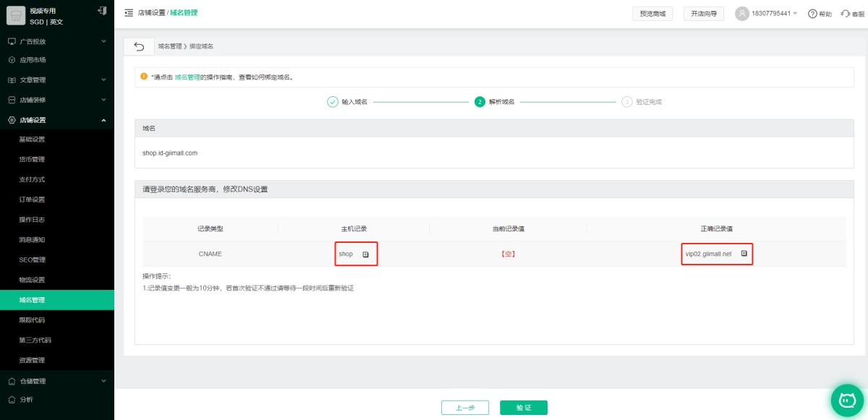Open the account dropdown 18307795441
Image resolution: width=868 pixels, height=420 pixels.
(x=775, y=14)
